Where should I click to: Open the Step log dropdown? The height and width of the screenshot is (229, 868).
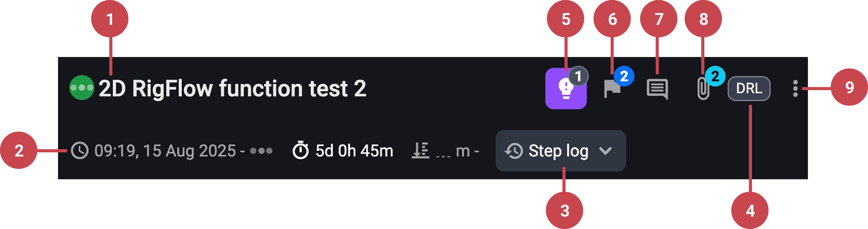(x=560, y=151)
